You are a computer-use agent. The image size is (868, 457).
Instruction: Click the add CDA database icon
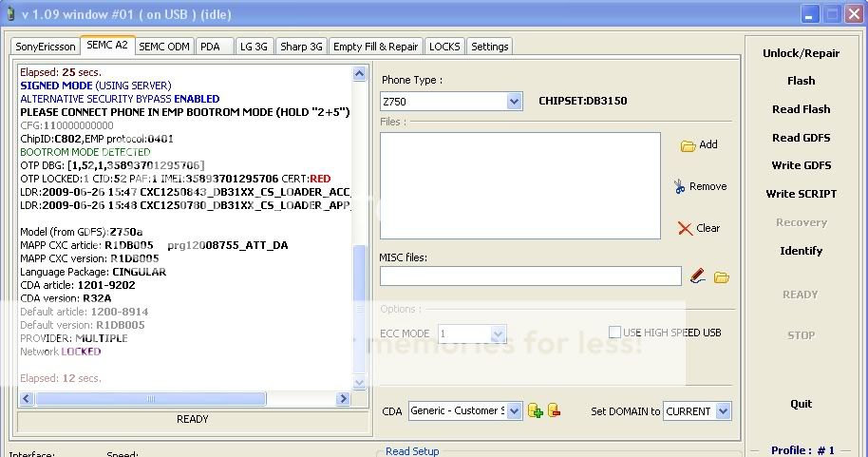[535, 410]
